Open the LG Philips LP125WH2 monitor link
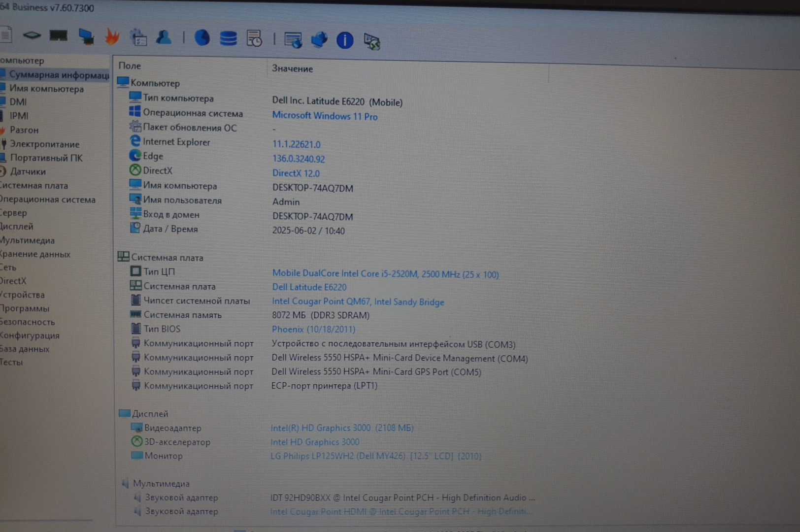800x532 pixels. 376,456
